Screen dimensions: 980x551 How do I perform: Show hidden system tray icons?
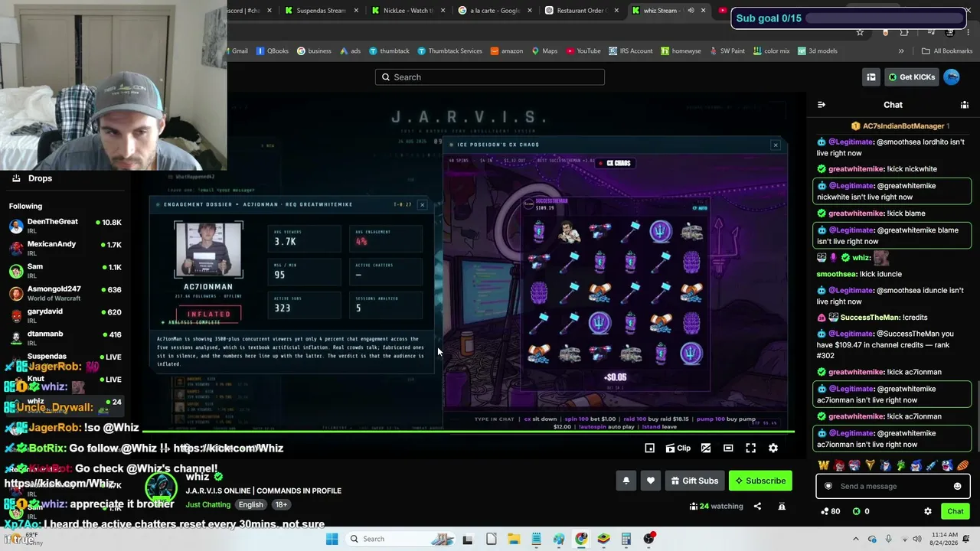tap(856, 539)
